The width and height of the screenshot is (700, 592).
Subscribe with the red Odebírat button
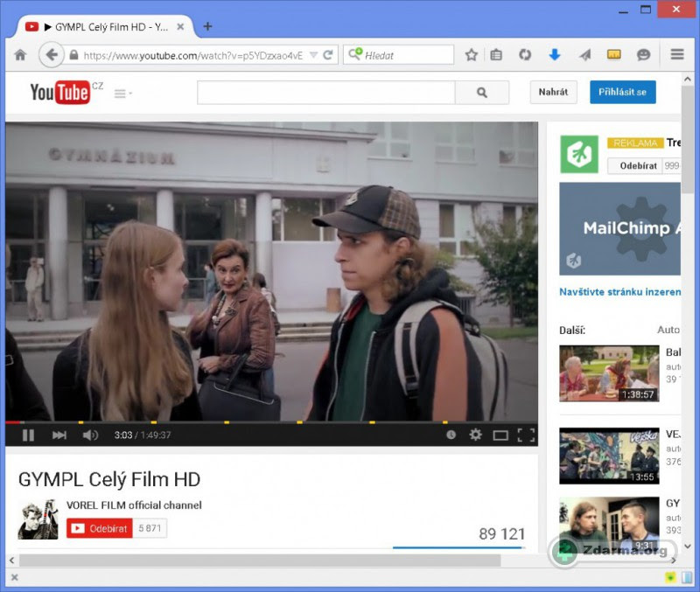pyautogui.click(x=99, y=528)
